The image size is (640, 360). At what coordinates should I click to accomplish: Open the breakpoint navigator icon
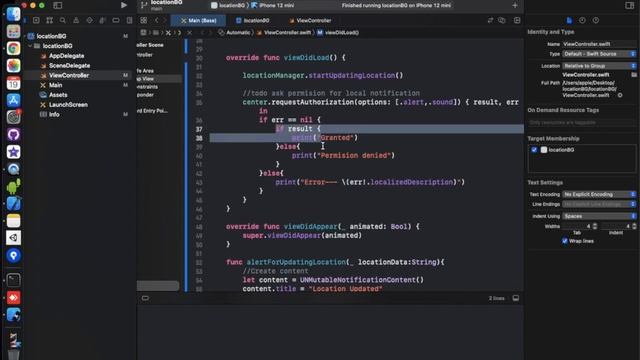[x=116, y=20]
